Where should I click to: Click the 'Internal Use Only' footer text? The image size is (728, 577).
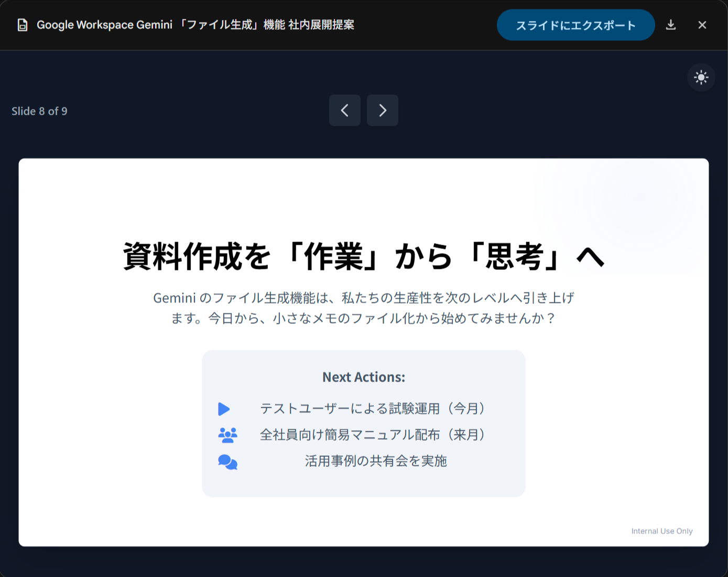pos(662,531)
